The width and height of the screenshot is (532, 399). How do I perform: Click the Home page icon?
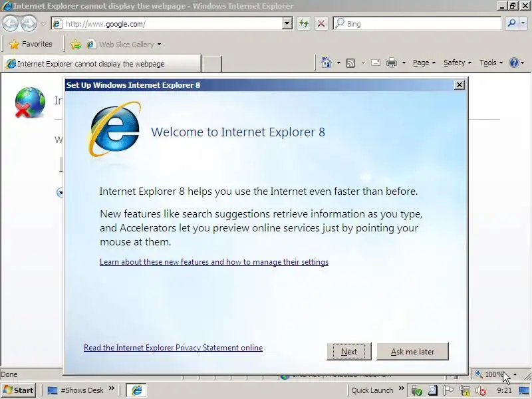click(x=327, y=63)
